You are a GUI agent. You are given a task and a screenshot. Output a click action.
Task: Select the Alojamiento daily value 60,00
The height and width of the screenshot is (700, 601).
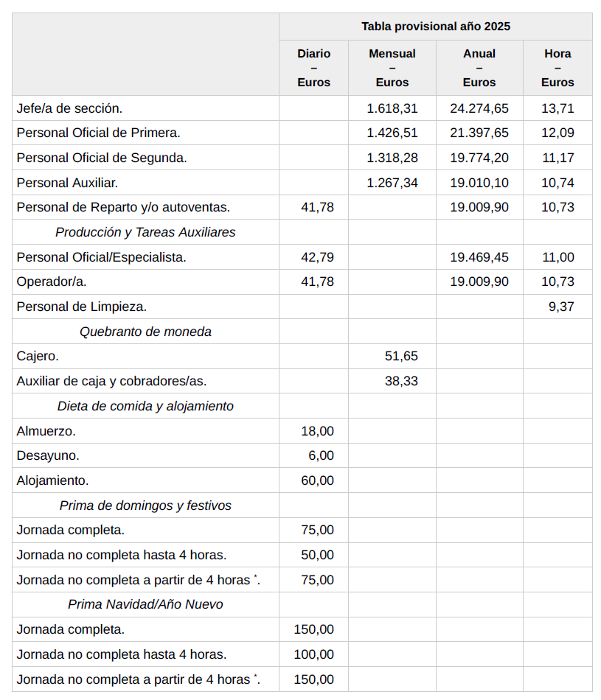pos(318,481)
